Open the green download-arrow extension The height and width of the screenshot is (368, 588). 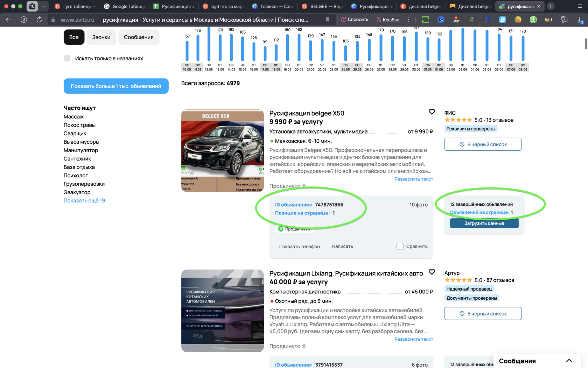pos(533,20)
